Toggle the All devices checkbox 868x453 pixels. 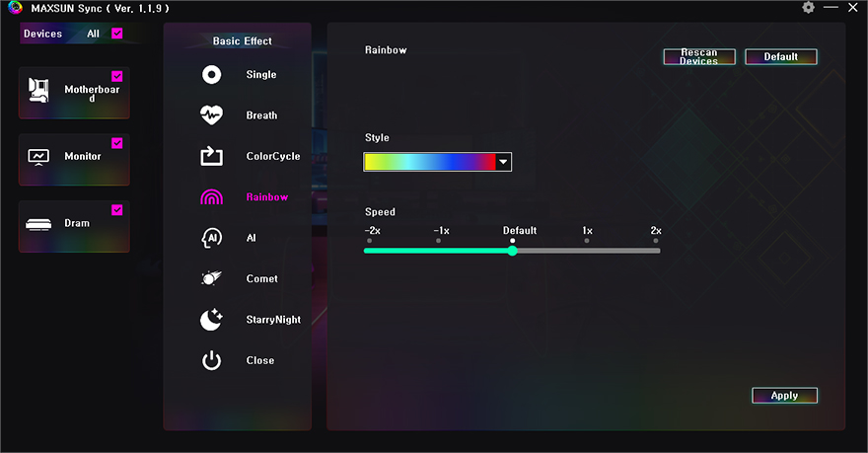[116, 34]
